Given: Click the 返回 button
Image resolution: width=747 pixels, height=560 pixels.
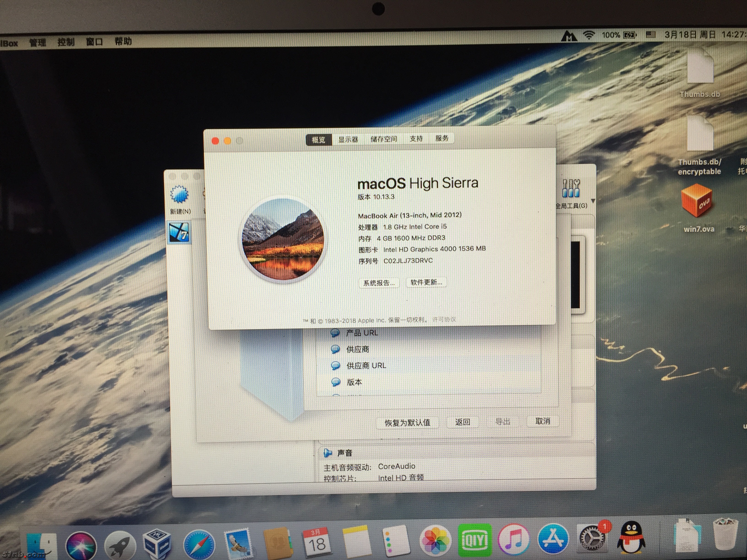Looking at the screenshot, I should coord(462,422).
